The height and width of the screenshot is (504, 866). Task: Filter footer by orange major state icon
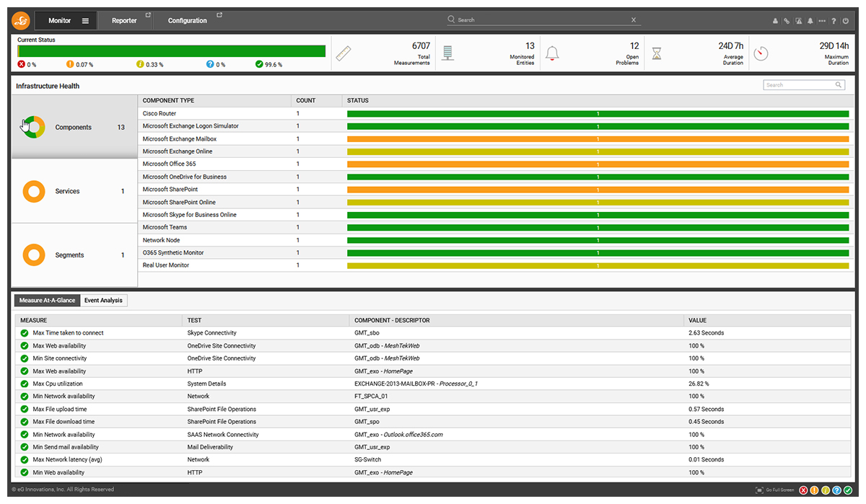[814, 490]
